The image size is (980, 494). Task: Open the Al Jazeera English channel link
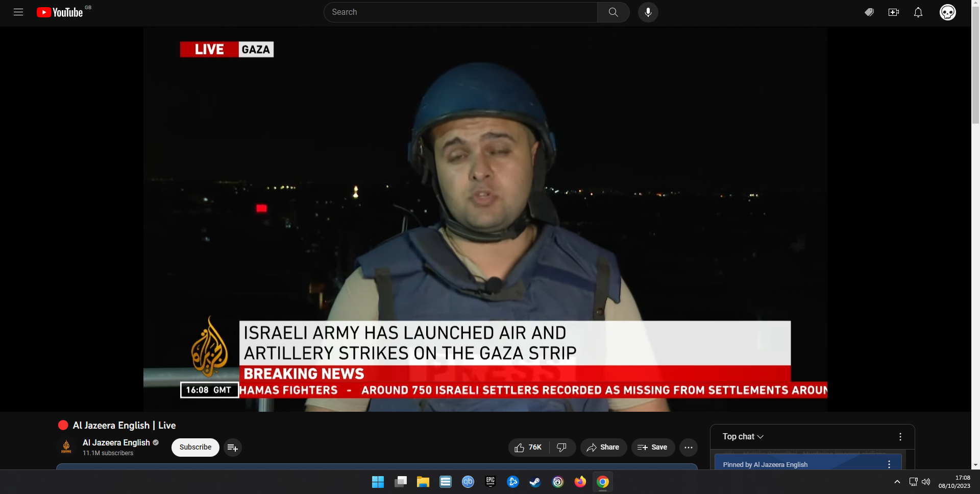116,442
